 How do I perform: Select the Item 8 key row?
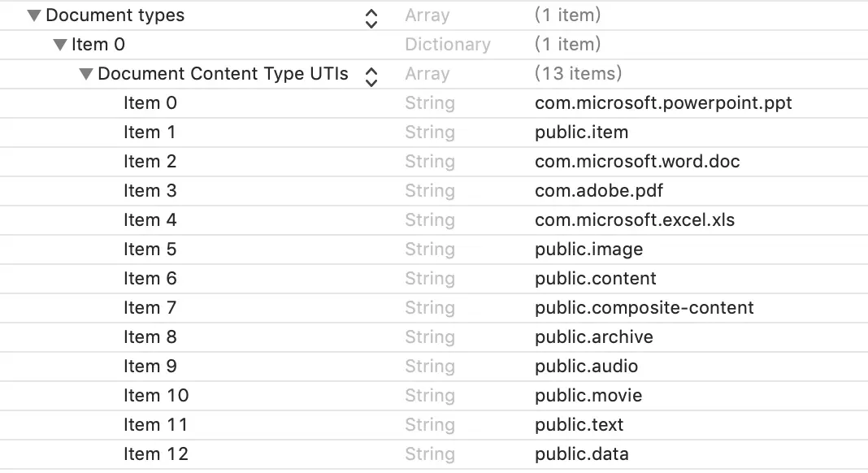tap(150, 337)
